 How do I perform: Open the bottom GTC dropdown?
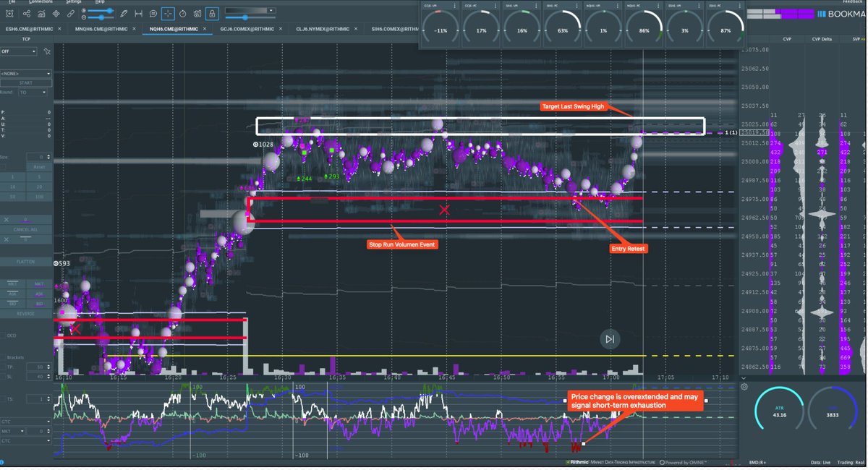tap(26, 441)
